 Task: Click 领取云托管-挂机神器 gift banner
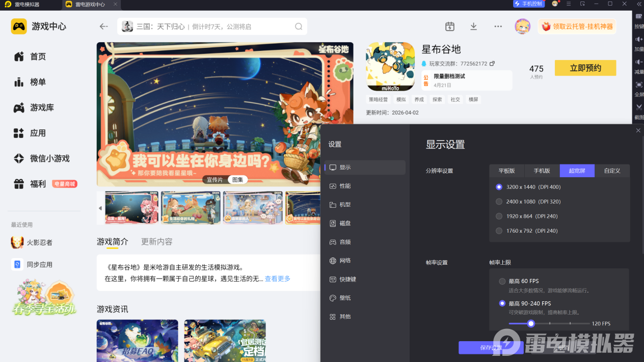tap(577, 26)
